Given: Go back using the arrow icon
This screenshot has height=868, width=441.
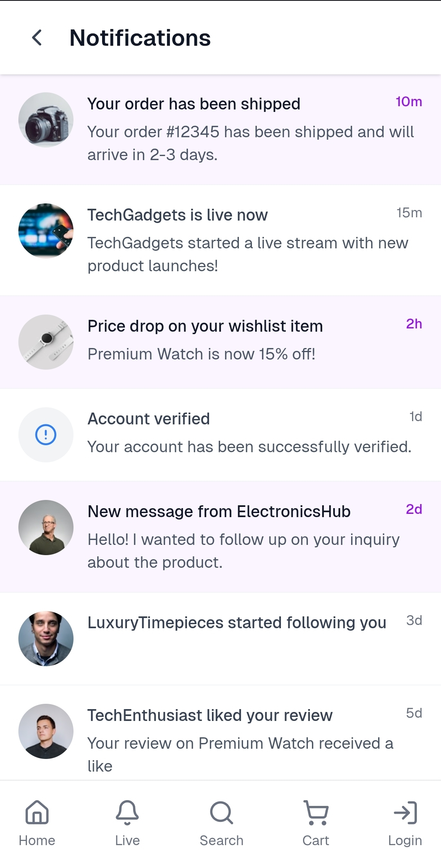Looking at the screenshot, I should (x=37, y=38).
